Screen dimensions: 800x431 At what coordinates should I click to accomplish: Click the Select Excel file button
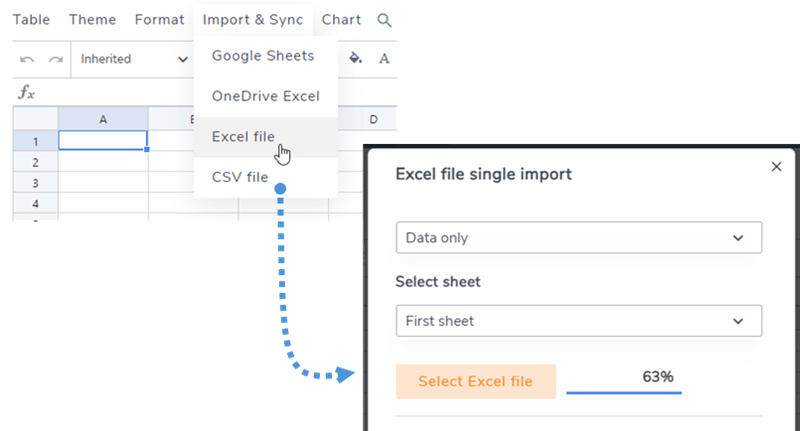[x=475, y=381]
